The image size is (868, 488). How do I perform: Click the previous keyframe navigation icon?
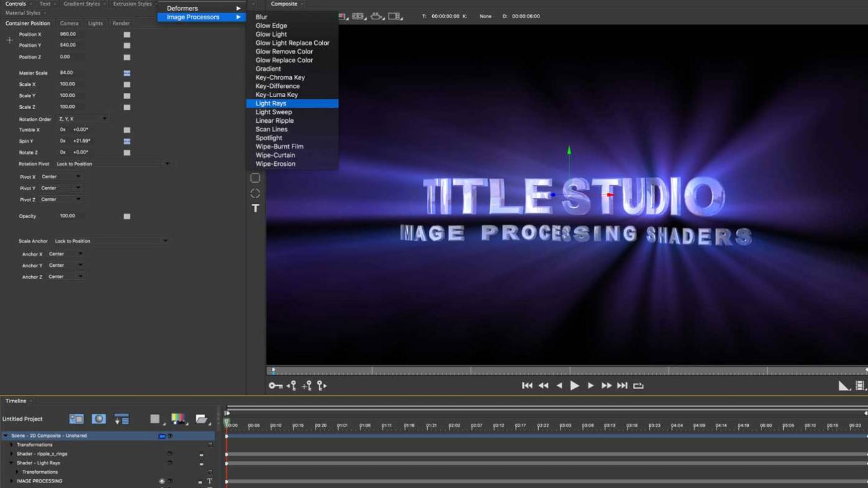coord(292,385)
